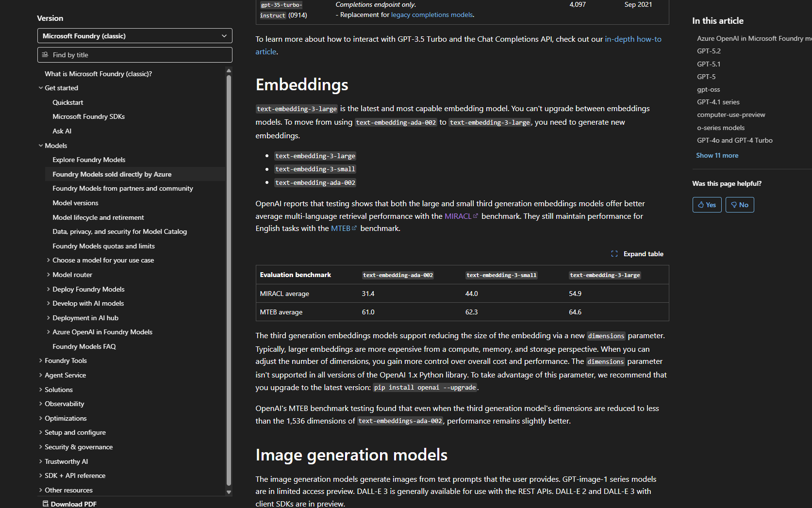Open the Version dropdown Microsoft Foundry (classic)
The width and height of the screenshot is (812, 508).
pyautogui.click(x=135, y=36)
